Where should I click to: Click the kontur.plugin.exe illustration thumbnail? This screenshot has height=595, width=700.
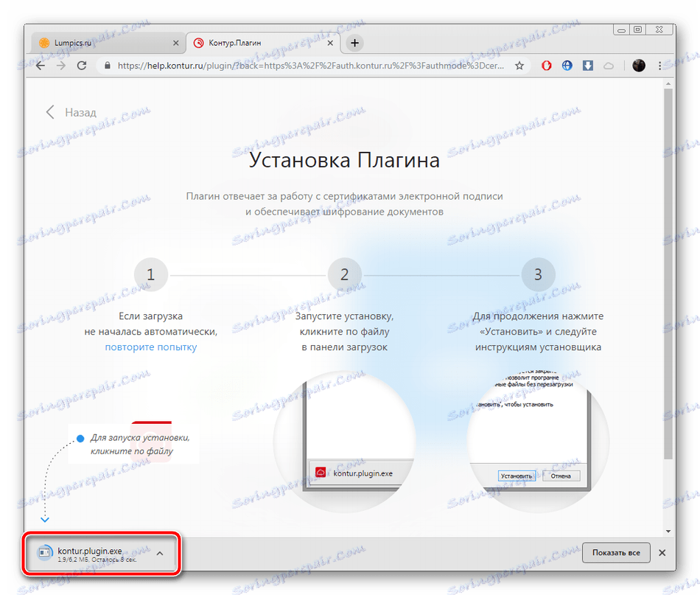(345, 442)
